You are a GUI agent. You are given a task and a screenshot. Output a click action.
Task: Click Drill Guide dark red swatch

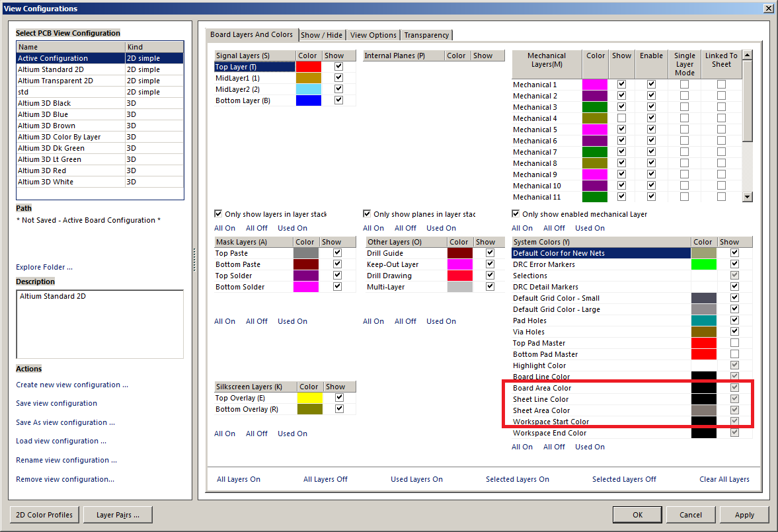(x=460, y=253)
